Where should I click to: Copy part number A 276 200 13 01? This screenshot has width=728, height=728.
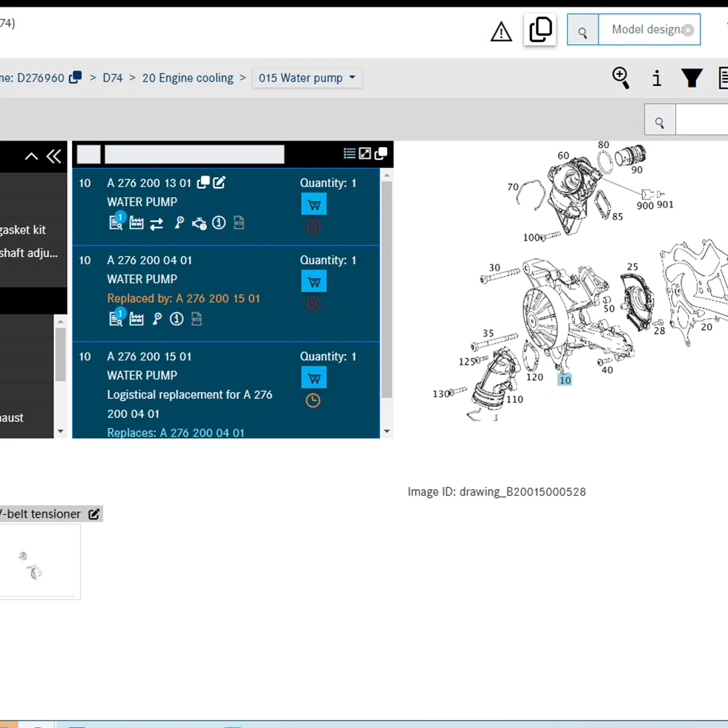[x=203, y=183]
